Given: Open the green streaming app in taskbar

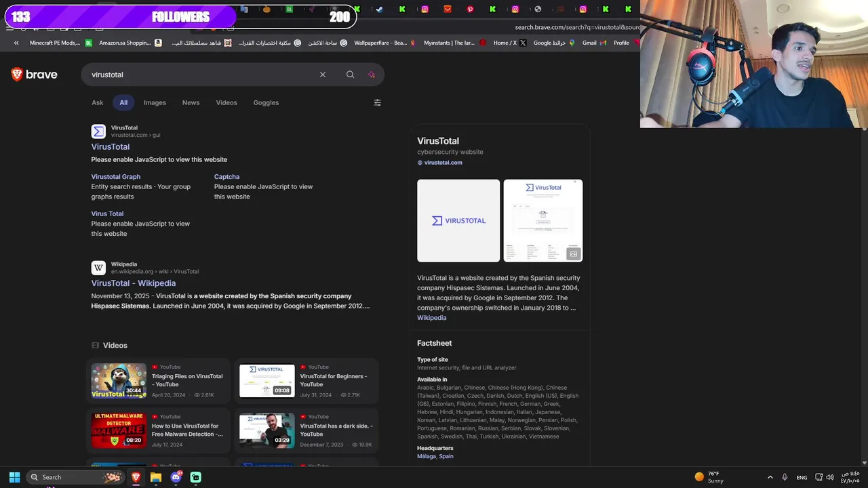Looking at the screenshot, I should click(196, 477).
